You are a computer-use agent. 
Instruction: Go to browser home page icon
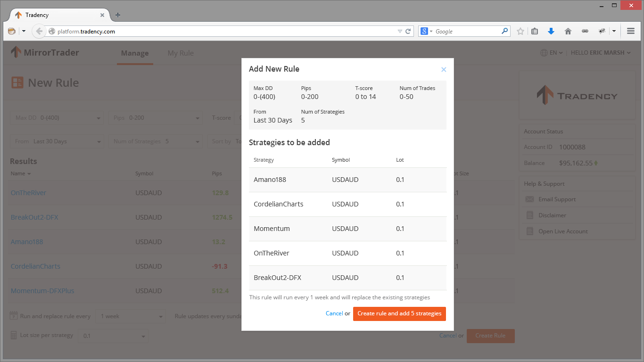568,31
